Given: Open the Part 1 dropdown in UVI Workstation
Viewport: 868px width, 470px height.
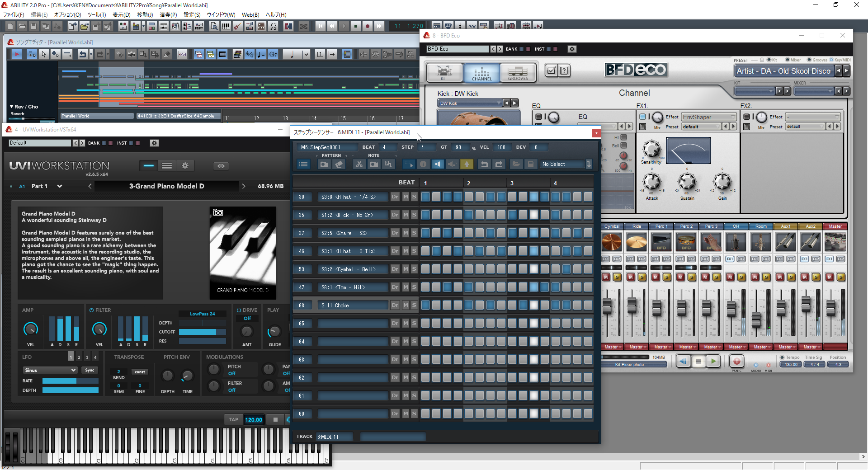Looking at the screenshot, I should (59, 186).
